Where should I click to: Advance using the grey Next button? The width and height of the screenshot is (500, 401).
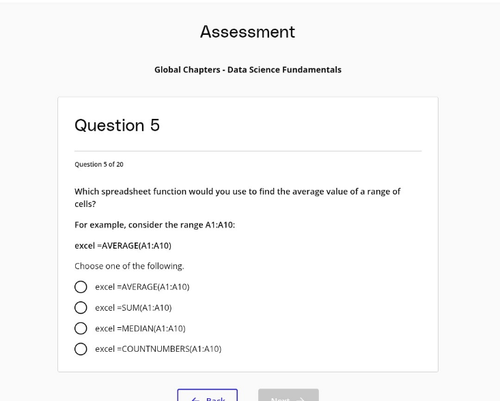pyautogui.click(x=288, y=395)
